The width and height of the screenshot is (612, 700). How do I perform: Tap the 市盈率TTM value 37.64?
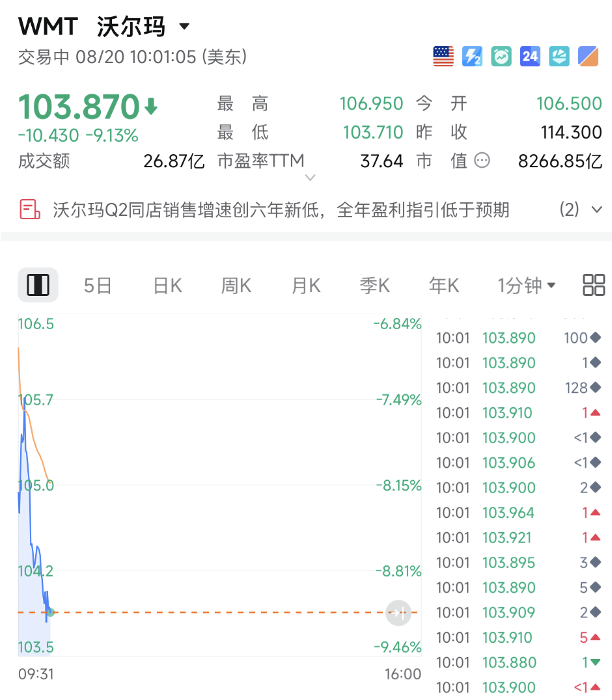pyautogui.click(x=382, y=161)
